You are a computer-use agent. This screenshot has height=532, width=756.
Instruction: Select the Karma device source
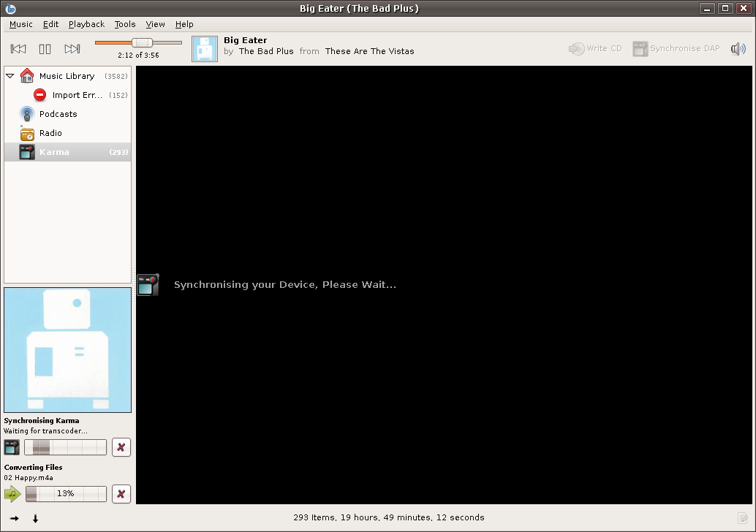click(67, 152)
